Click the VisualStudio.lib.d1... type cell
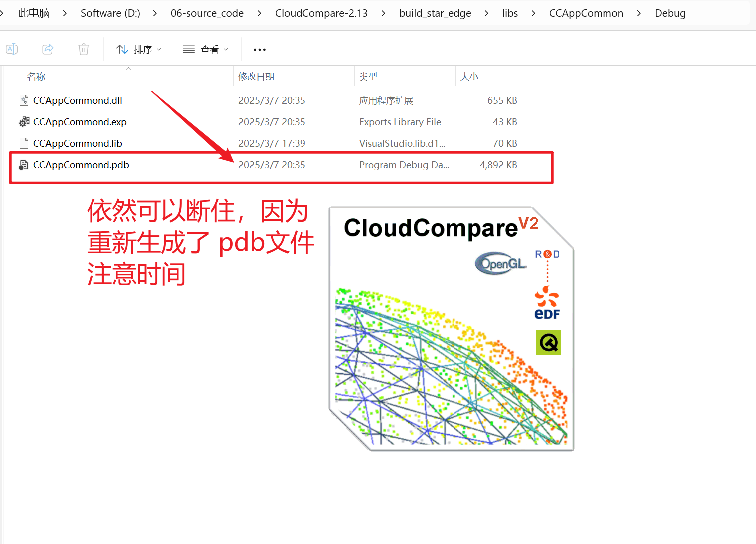Viewport: 756px width, 544px height. tap(402, 143)
